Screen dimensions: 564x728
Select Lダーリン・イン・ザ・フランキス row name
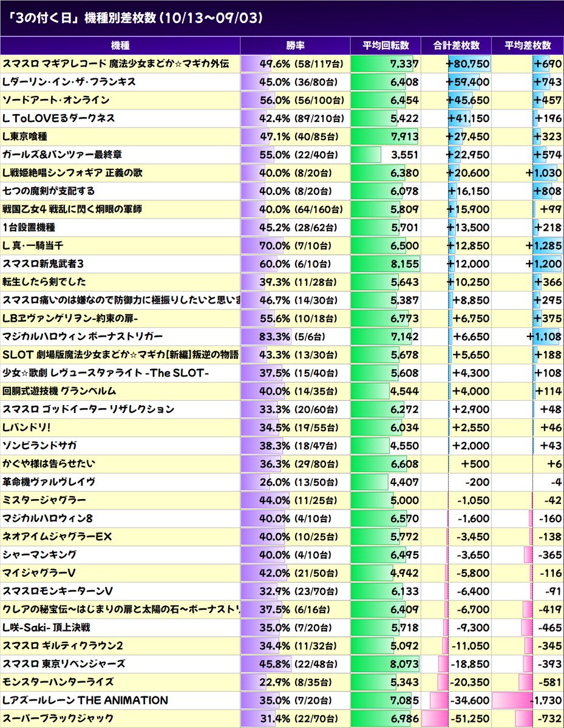click(x=69, y=82)
